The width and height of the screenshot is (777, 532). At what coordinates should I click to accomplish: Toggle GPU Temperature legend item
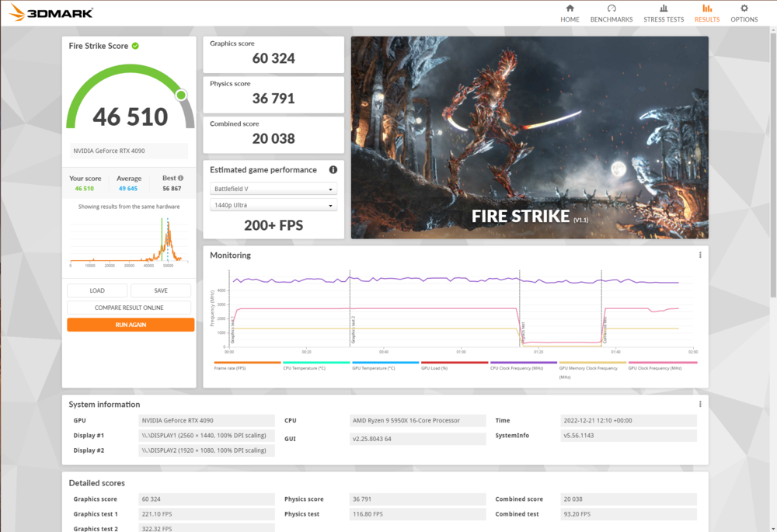coord(385,366)
